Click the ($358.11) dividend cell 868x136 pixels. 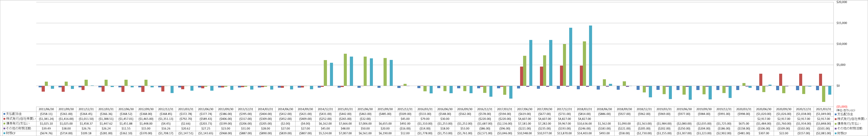click(46, 114)
